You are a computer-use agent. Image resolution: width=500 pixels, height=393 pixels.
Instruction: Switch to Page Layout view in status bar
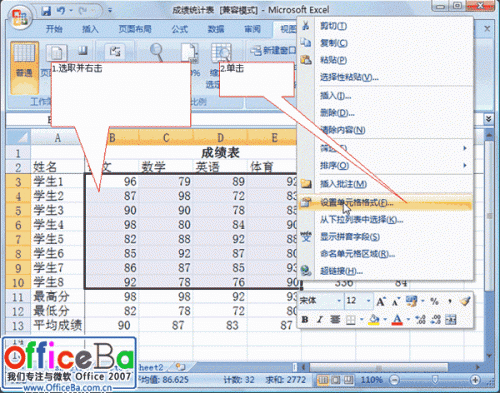[335, 380]
